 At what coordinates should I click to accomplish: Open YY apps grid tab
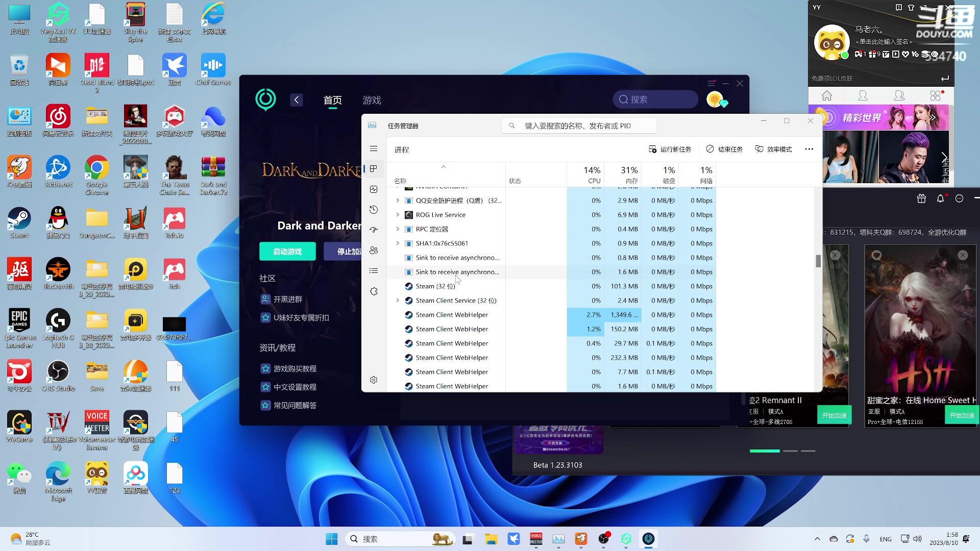936,95
